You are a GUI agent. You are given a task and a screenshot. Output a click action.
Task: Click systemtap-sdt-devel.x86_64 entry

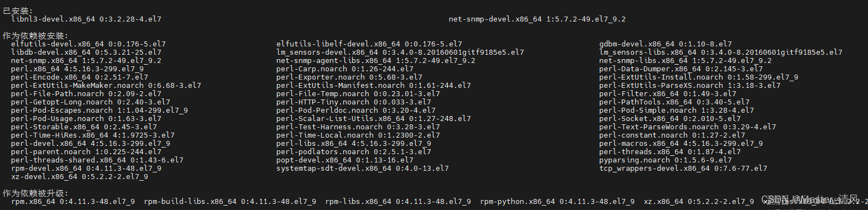pos(363,169)
